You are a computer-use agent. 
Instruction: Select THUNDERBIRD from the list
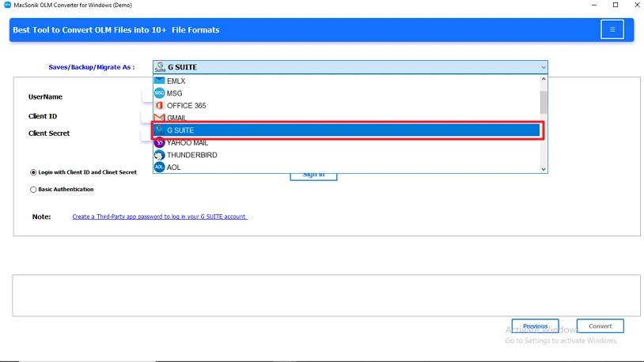coord(347,155)
